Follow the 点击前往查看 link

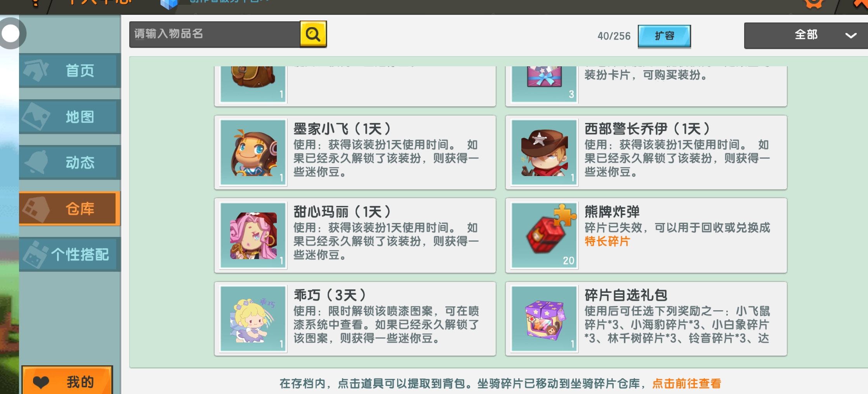(x=686, y=384)
